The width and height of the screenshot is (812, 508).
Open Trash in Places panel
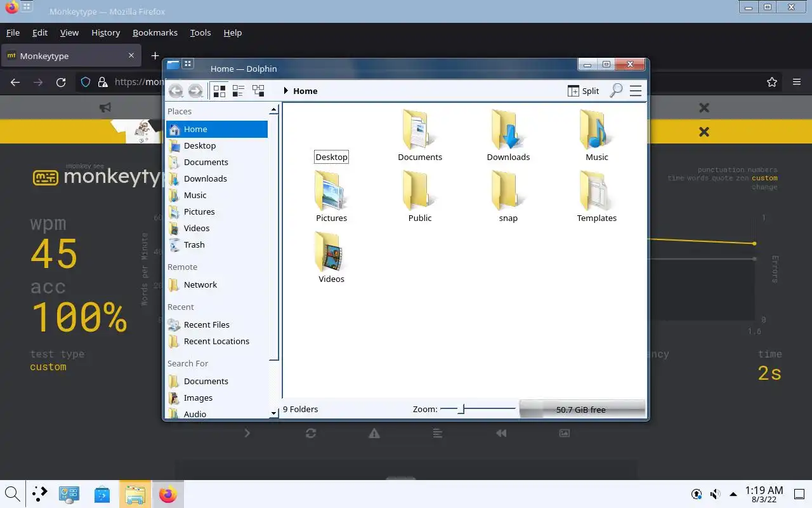[217, 244]
